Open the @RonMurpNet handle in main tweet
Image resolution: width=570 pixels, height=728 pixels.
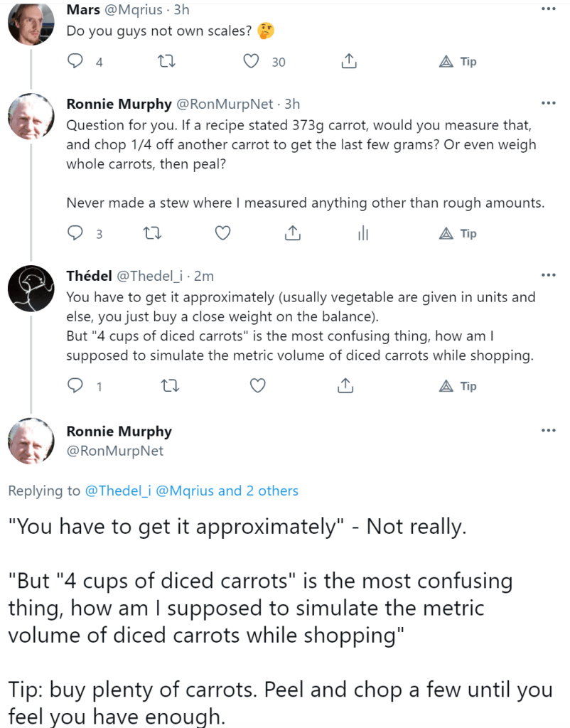[115, 451]
